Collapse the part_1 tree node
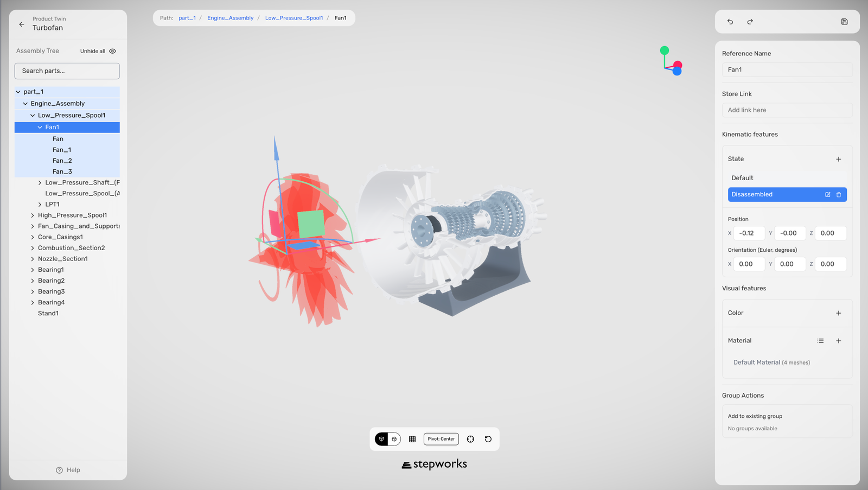868x490 pixels. click(x=18, y=92)
